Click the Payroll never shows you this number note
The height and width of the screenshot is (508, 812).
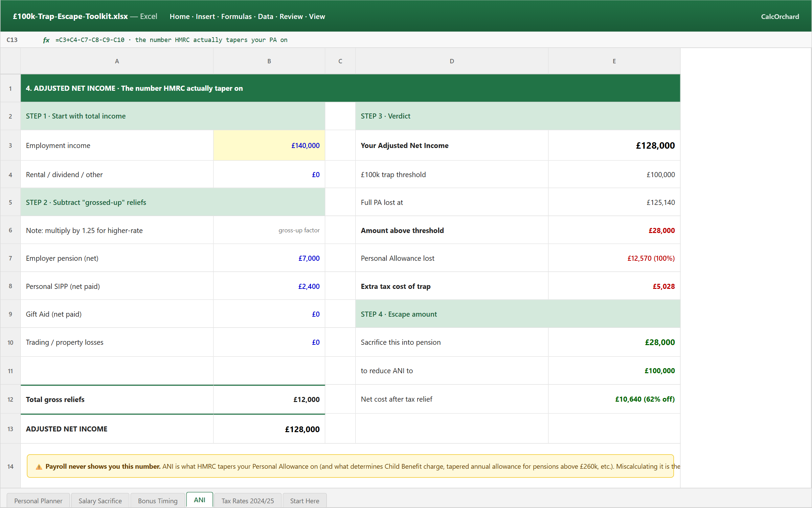[x=350, y=466]
